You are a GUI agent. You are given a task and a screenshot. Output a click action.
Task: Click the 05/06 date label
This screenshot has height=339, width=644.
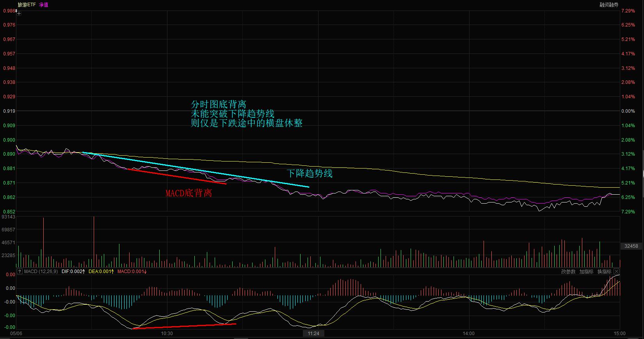16,334
